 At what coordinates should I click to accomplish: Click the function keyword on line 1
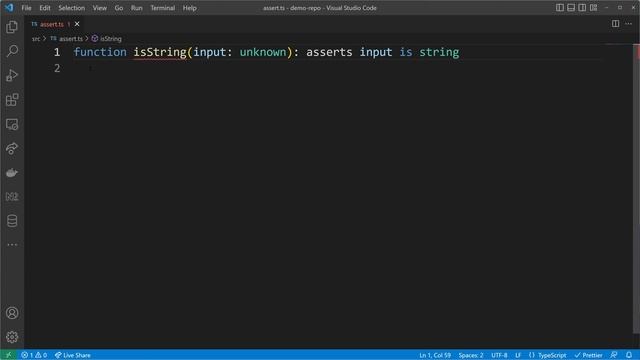pos(100,52)
